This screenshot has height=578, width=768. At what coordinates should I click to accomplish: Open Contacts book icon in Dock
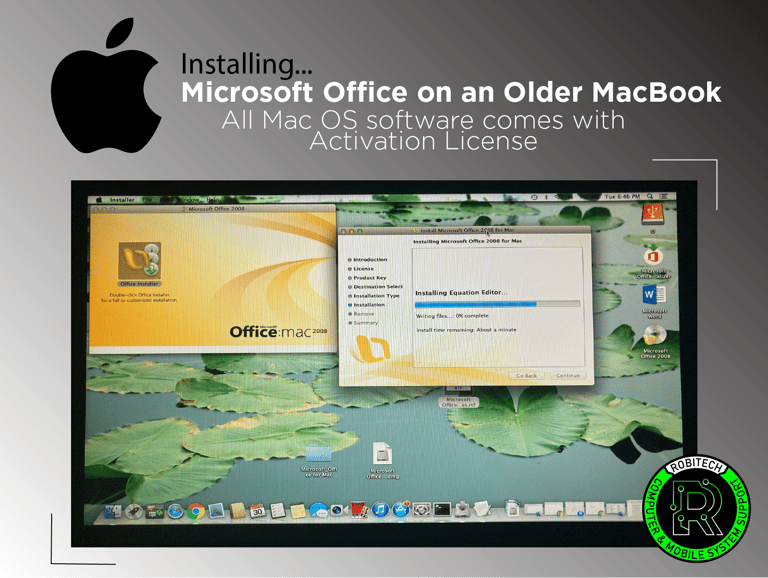pyautogui.click(x=237, y=511)
